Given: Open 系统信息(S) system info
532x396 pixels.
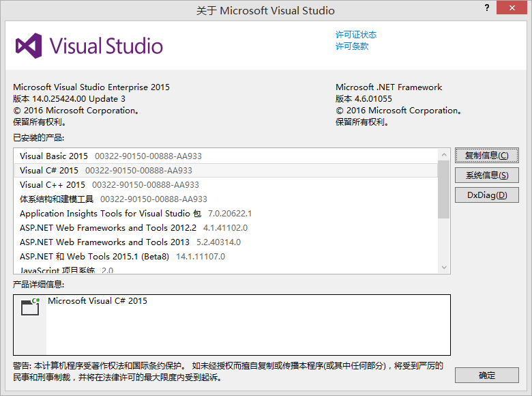Looking at the screenshot, I should click(486, 175).
